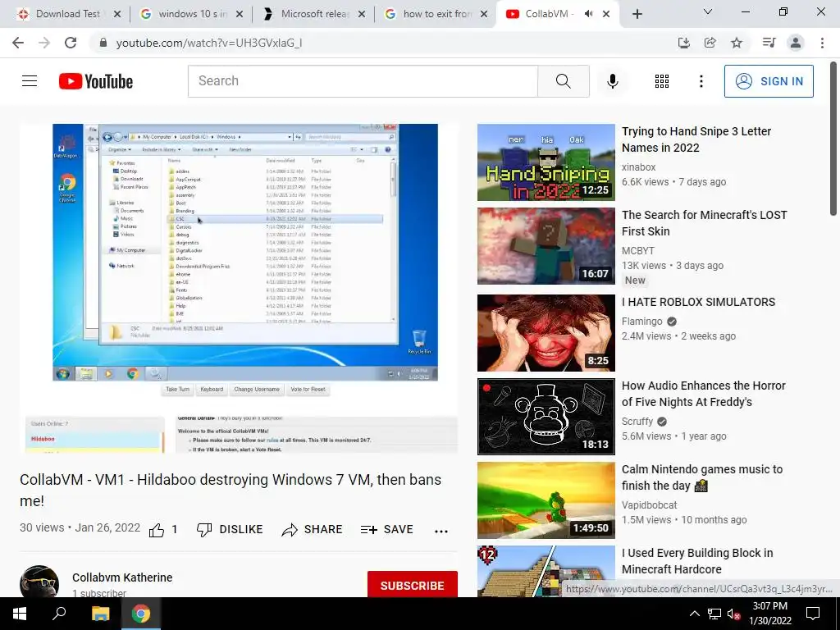Open the Collabvm Katherine channel name
840x630 pixels.
(x=122, y=577)
